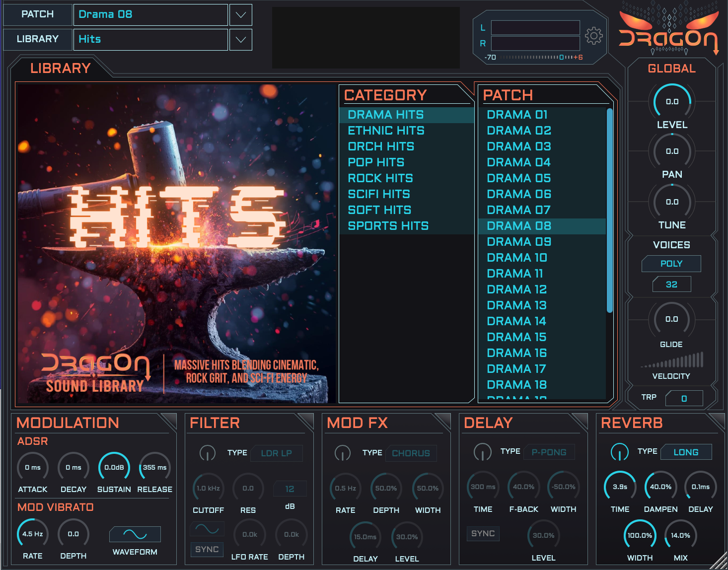Image resolution: width=728 pixels, height=570 pixels.
Task: Click the VELOCITY curve bars
Action: click(x=672, y=360)
